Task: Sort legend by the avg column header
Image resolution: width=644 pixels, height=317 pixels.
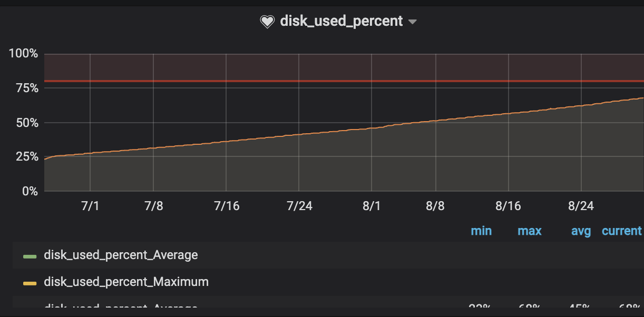Action: [x=581, y=231]
